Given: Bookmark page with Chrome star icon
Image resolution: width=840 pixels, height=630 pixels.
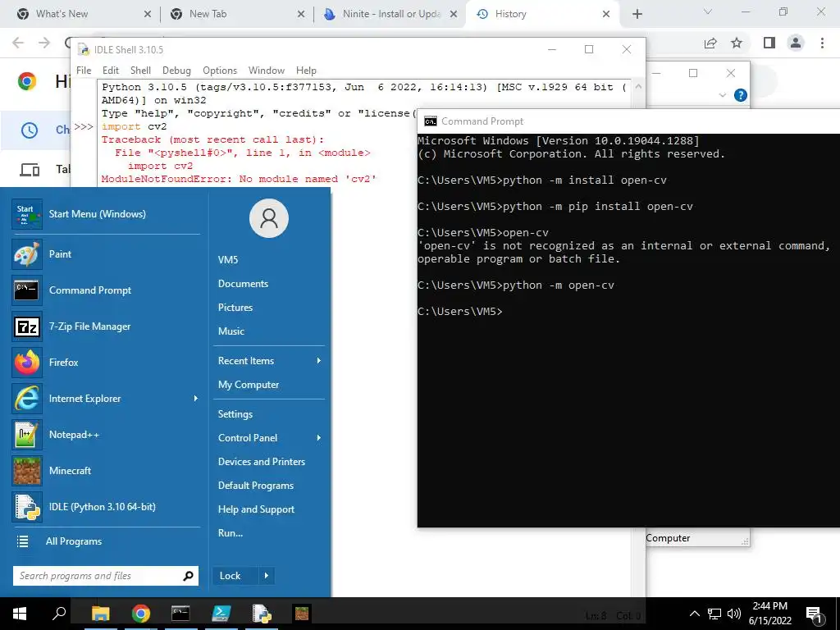Looking at the screenshot, I should (737, 43).
